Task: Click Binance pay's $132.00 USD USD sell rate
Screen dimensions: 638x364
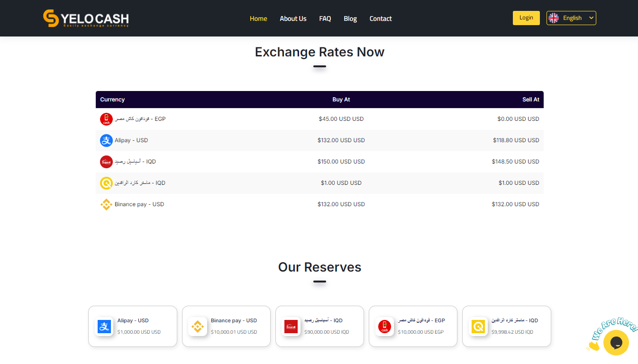Action: [516, 204]
